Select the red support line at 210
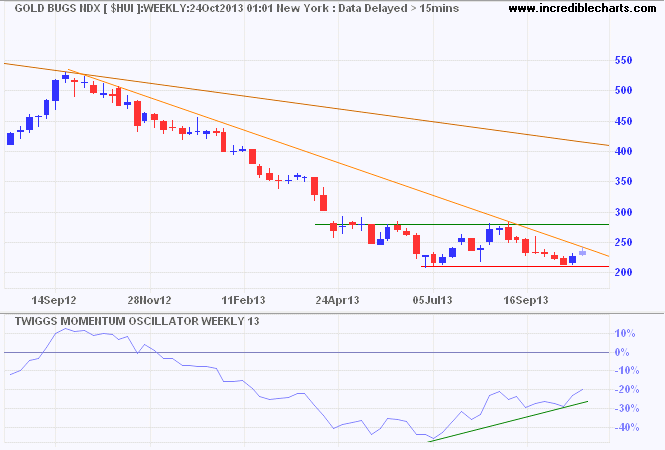This screenshot has width=665, height=450. 515,266
